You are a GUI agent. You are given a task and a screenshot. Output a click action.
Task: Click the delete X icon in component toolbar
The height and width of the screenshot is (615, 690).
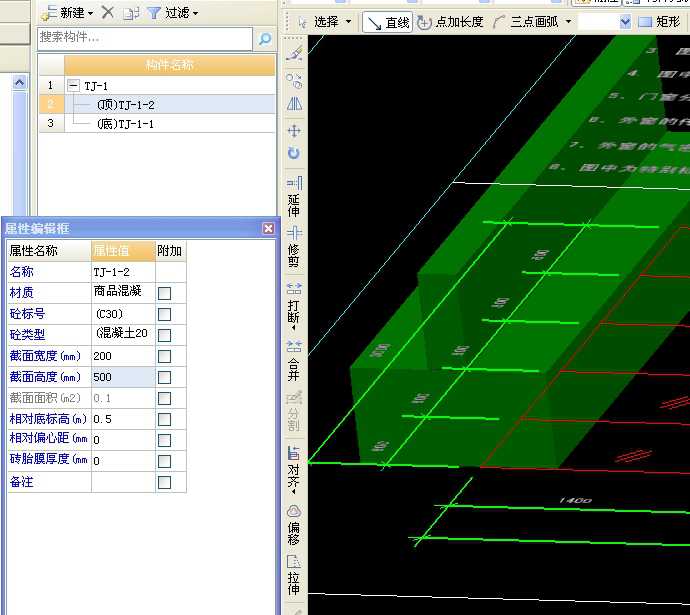pos(107,12)
